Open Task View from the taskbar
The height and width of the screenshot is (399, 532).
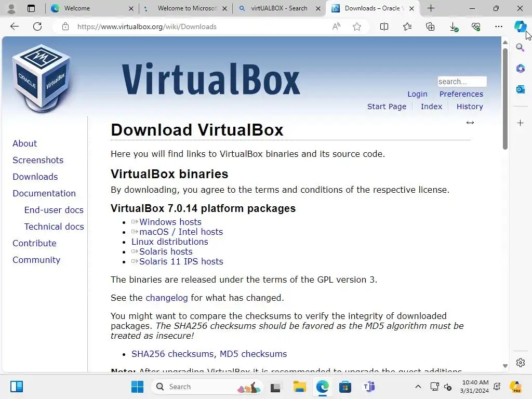click(x=275, y=387)
